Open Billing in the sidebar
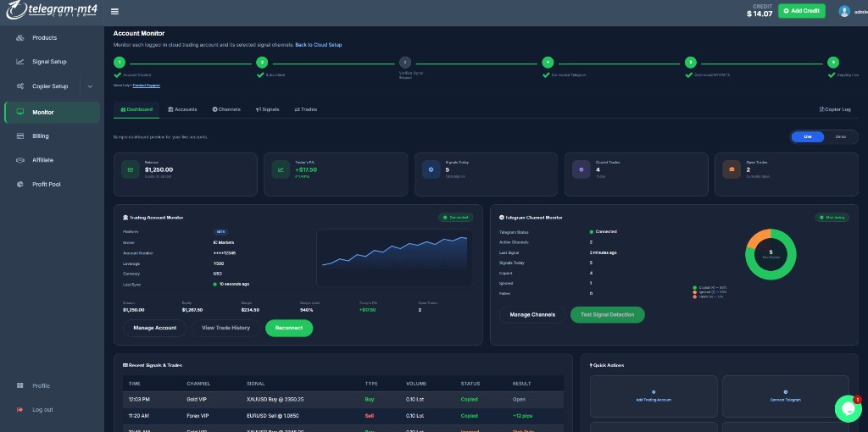 point(52,136)
